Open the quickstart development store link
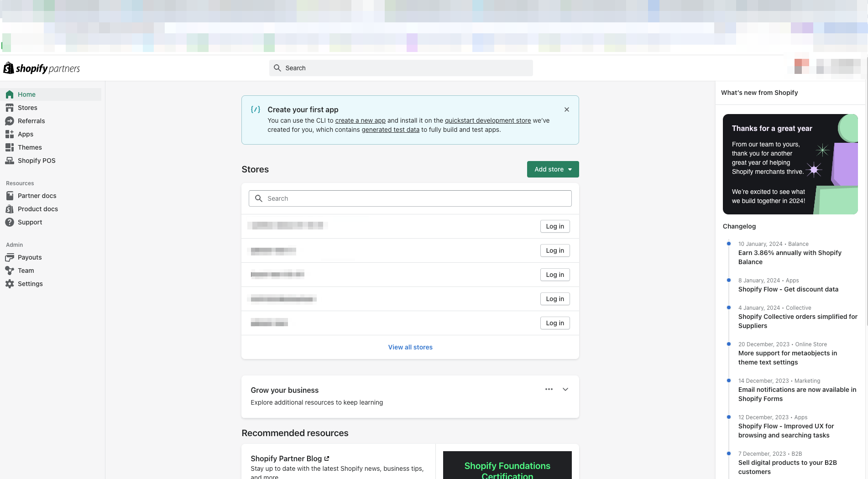 click(x=488, y=120)
